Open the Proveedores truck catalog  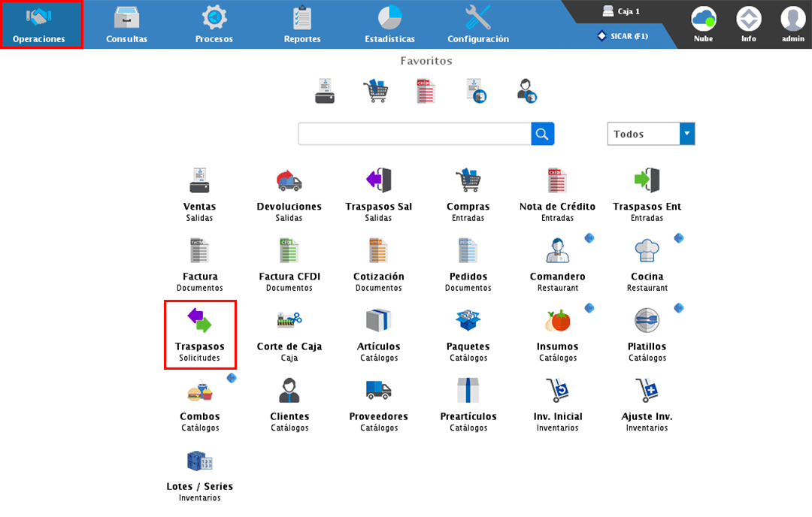378,392
